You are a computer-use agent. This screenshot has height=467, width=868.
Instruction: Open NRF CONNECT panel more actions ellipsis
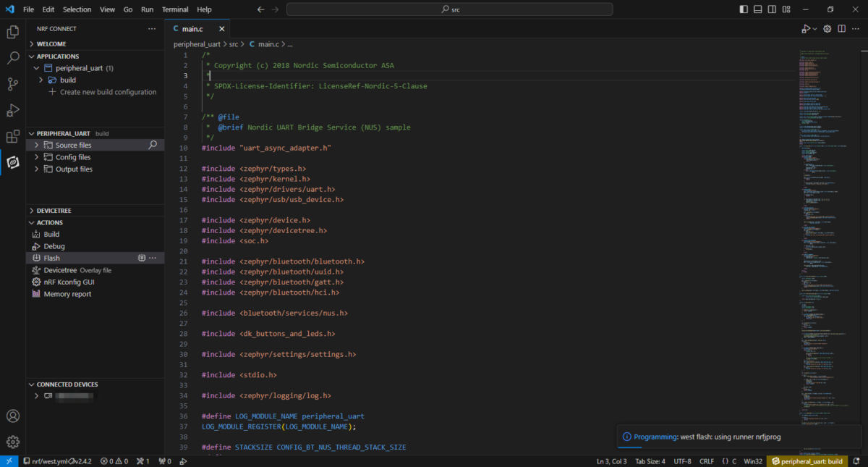pos(152,29)
